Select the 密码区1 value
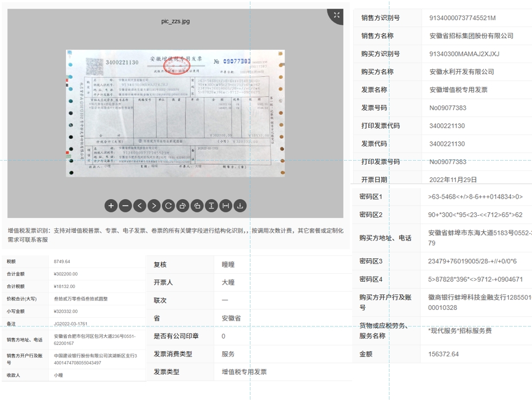 475,197
